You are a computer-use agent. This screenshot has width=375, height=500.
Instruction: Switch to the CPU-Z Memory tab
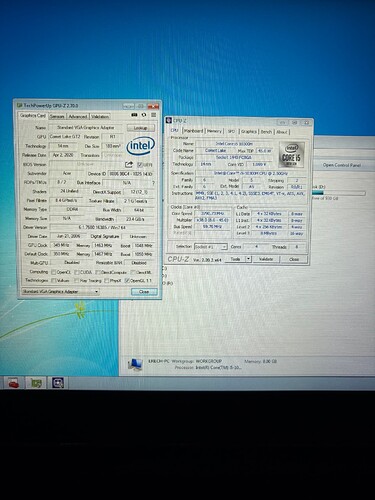pos(214,131)
